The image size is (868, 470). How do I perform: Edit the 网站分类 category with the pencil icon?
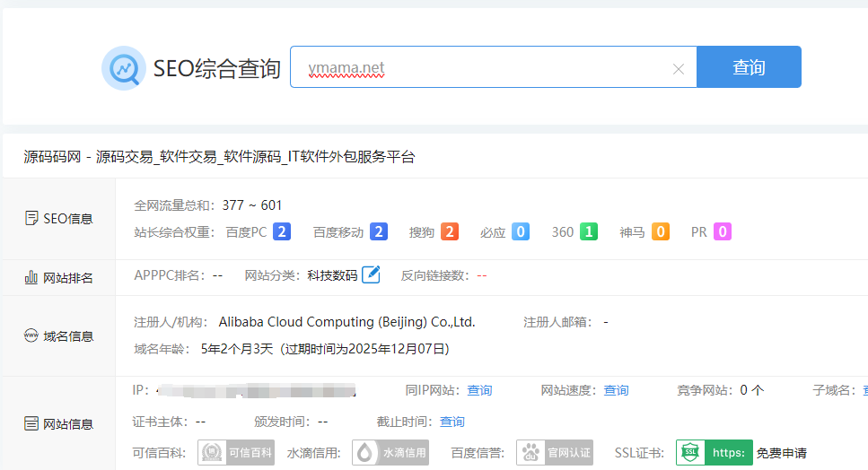click(x=371, y=274)
